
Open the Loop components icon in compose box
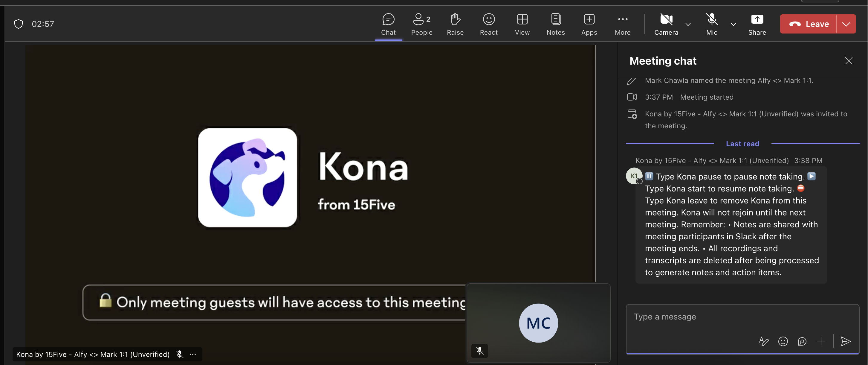(802, 341)
